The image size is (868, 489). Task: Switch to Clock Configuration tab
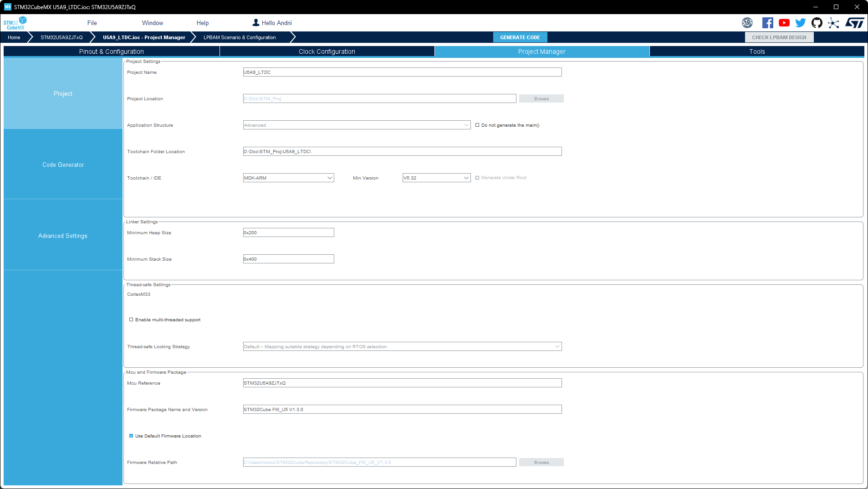pyautogui.click(x=327, y=51)
